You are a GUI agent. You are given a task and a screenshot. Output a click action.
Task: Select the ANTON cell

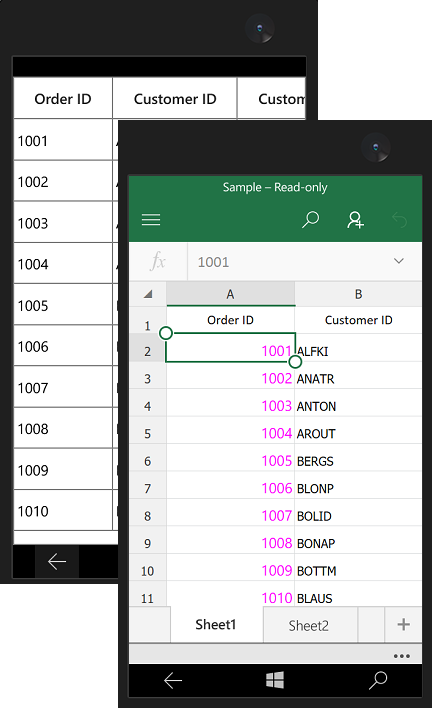tap(358, 403)
